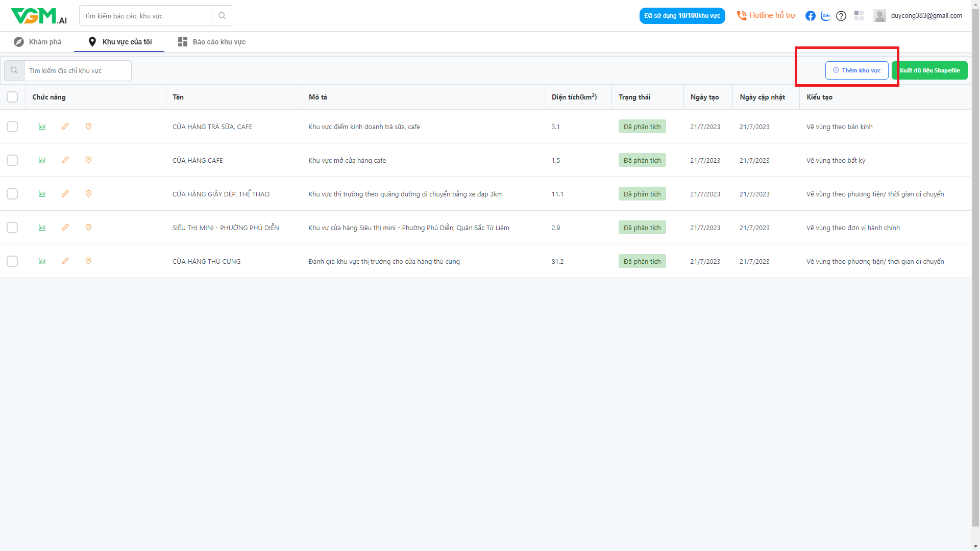Check the CỬA HÀNG TRÀ SỮA, CAFE row checkbox
Image resolution: width=980 pixels, height=551 pixels.
[x=12, y=127]
